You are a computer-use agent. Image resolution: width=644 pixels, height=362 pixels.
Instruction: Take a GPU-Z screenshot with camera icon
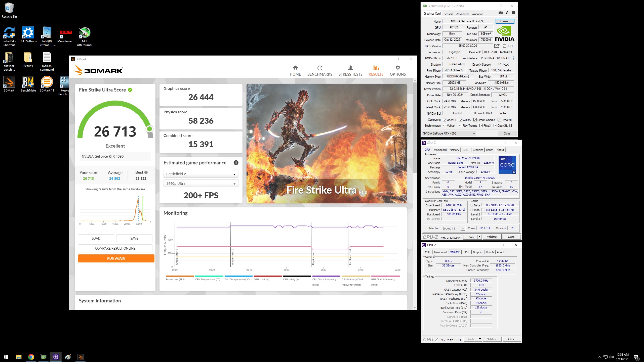pos(501,13)
